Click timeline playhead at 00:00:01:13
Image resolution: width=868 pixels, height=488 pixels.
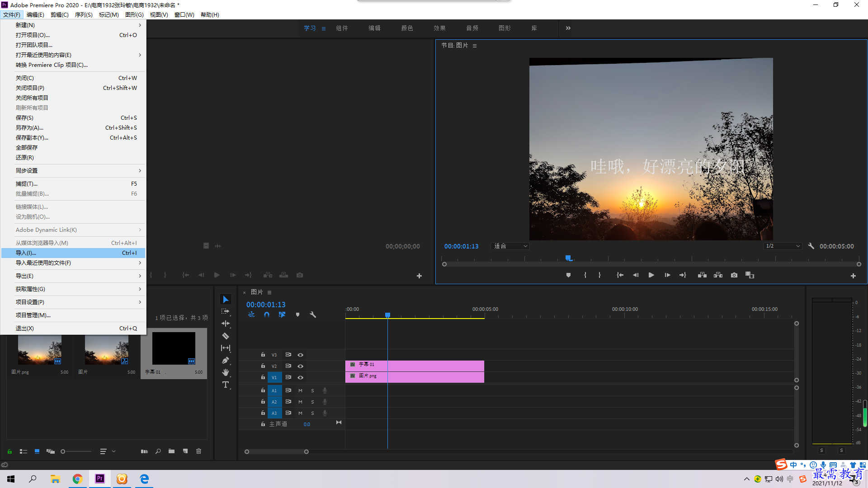point(387,314)
